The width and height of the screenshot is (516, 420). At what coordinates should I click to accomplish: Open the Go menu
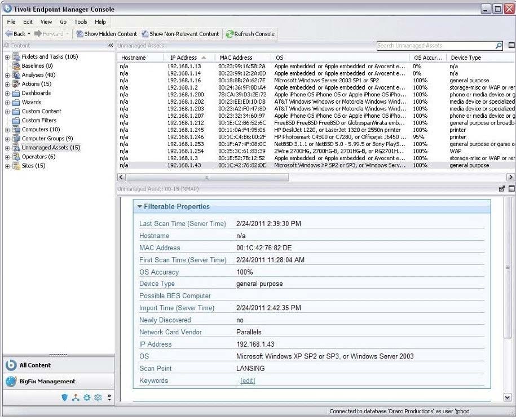(x=63, y=22)
